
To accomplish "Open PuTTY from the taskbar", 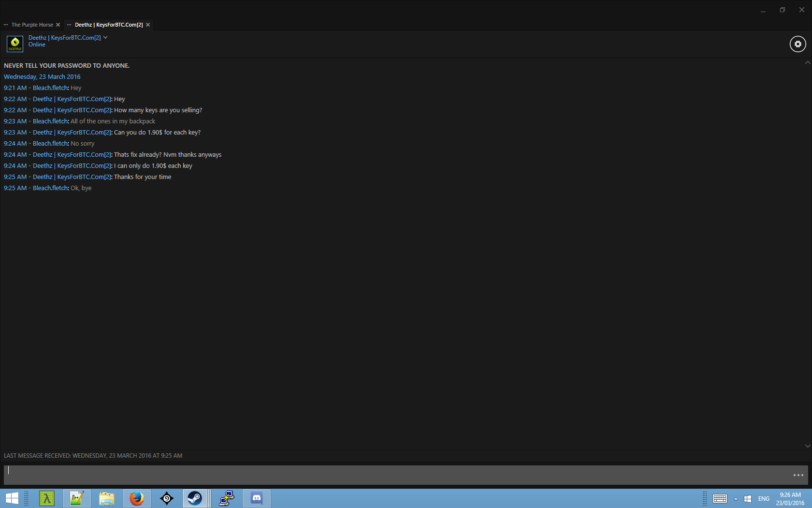I will pyautogui.click(x=227, y=498).
